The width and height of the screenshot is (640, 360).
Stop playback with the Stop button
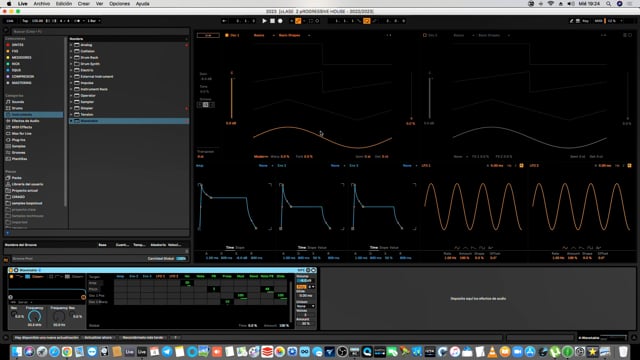[272, 21]
